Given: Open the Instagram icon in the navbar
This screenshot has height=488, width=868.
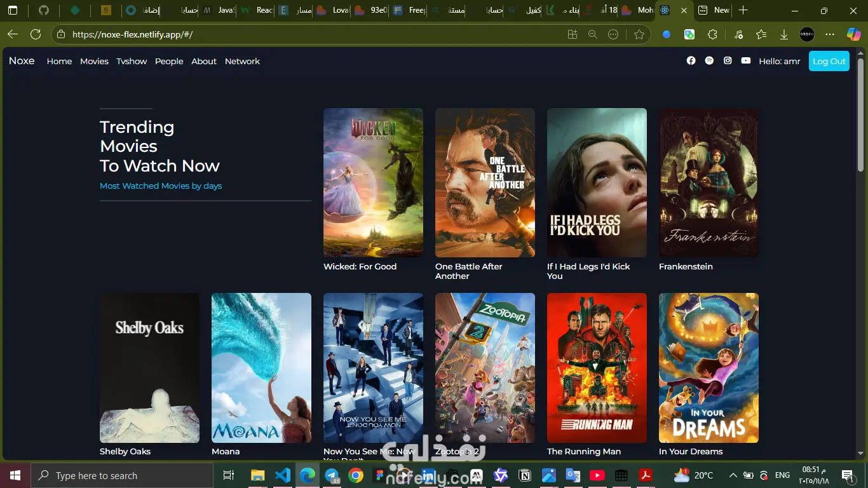Looking at the screenshot, I should click(728, 60).
